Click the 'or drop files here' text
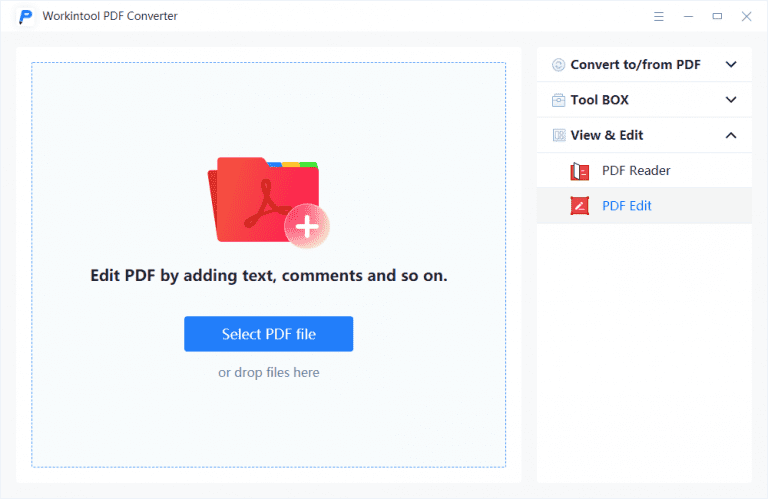 [269, 373]
